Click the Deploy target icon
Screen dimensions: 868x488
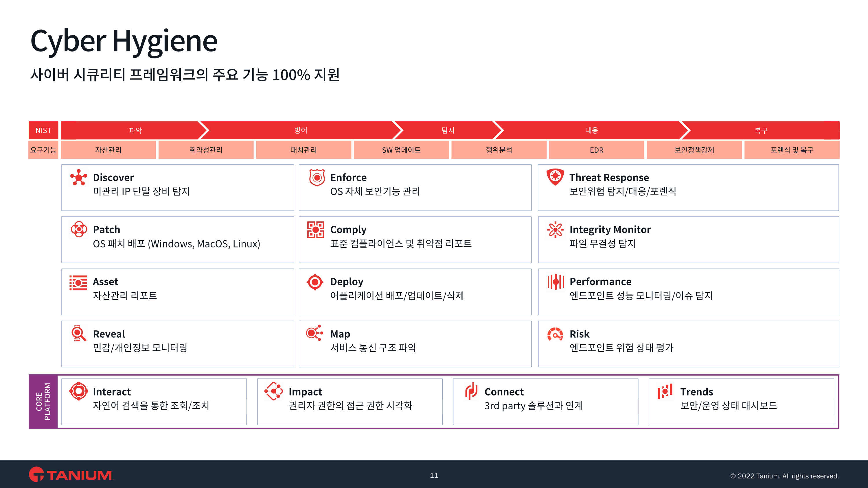tap(315, 282)
